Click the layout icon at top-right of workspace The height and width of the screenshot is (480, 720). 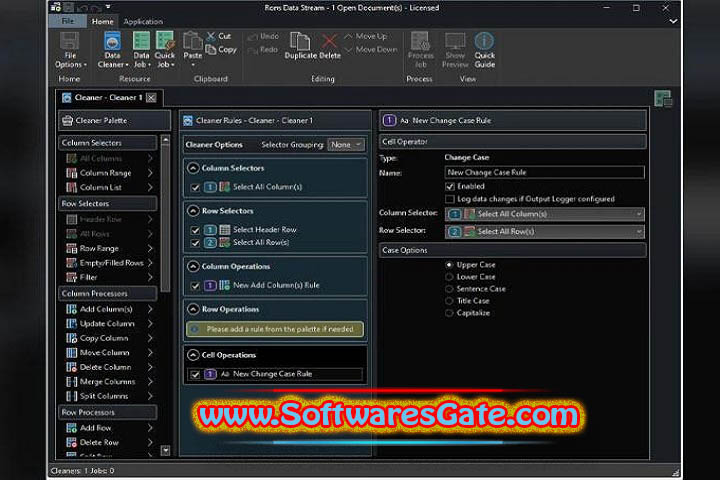663,98
